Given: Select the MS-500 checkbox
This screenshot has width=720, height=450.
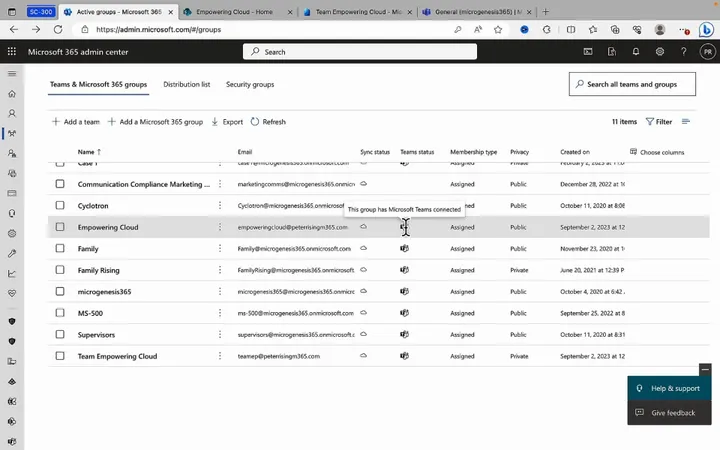Looking at the screenshot, I should click(60, 313).
